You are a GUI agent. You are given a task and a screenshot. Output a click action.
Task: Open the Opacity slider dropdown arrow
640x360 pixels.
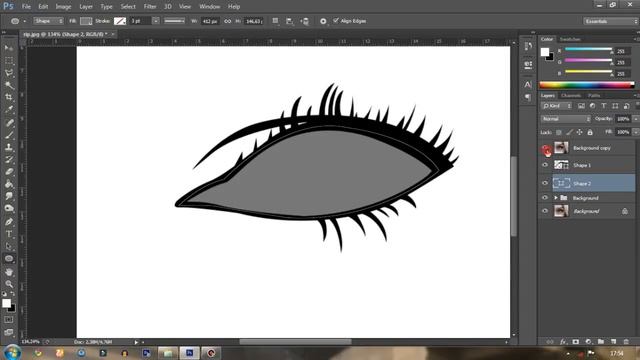636,119
